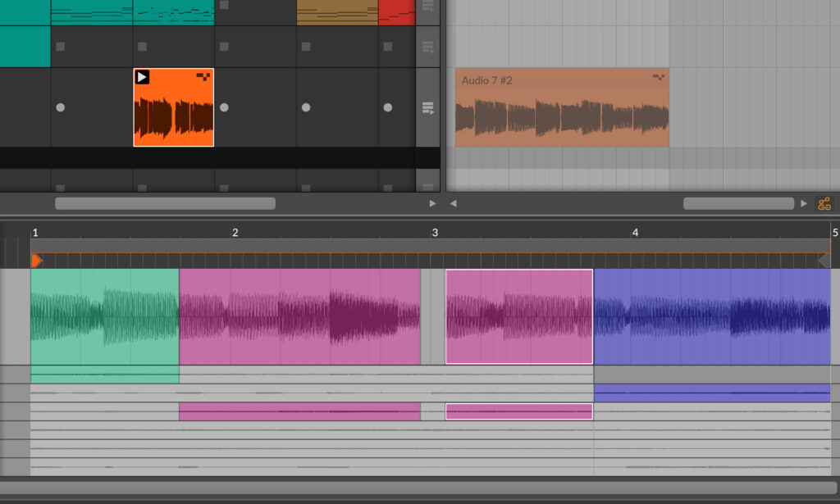This screenshot has height=504, width=840.
Task: Click the arranger scroll-left arrow
Action: point(453,203)
